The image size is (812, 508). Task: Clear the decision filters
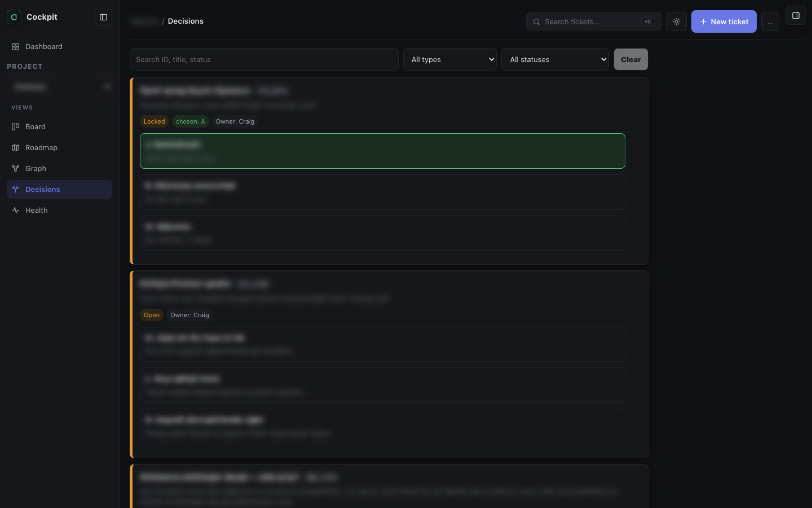[x=630, y=59]
